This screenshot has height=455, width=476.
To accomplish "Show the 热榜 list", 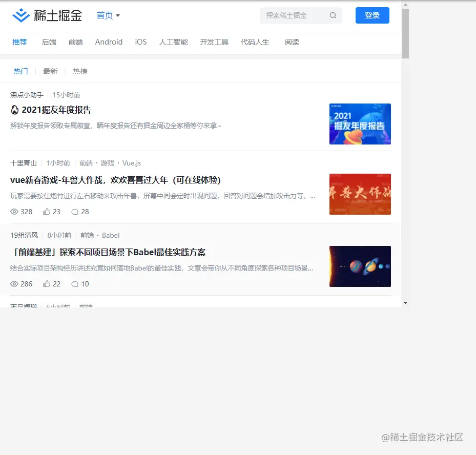I will pyautogui.click(x=80, y=71).
